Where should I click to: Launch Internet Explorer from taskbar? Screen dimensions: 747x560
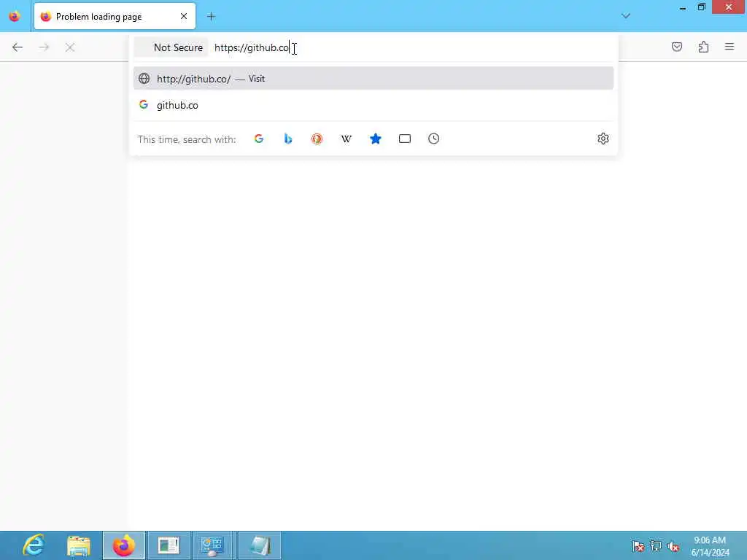tap(34, 545)
